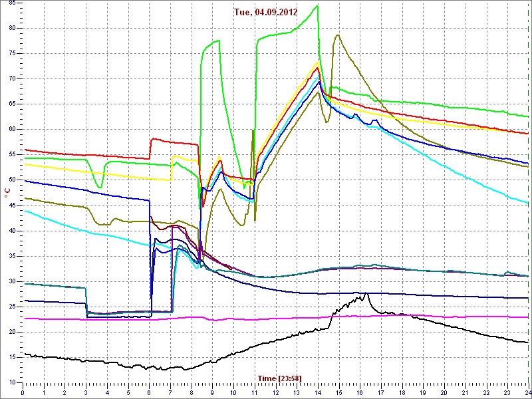Click hour 18 on the time axis

tap(402, 392)
